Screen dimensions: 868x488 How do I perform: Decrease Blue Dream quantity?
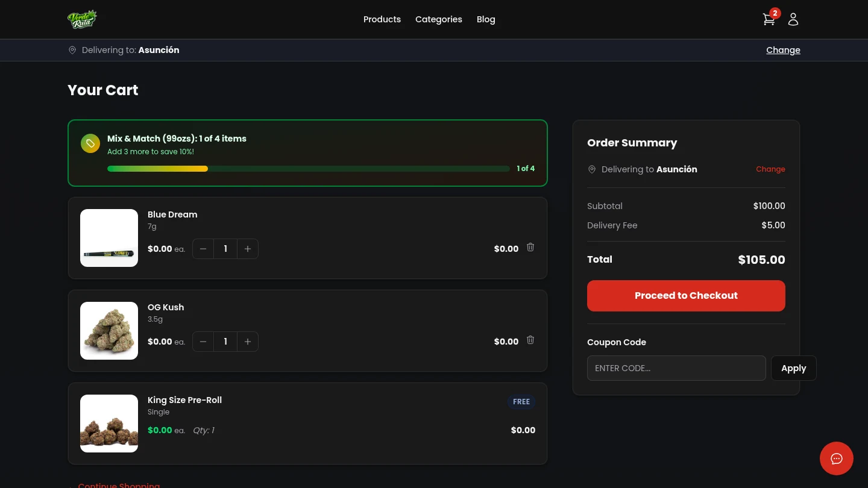point(203,249)
